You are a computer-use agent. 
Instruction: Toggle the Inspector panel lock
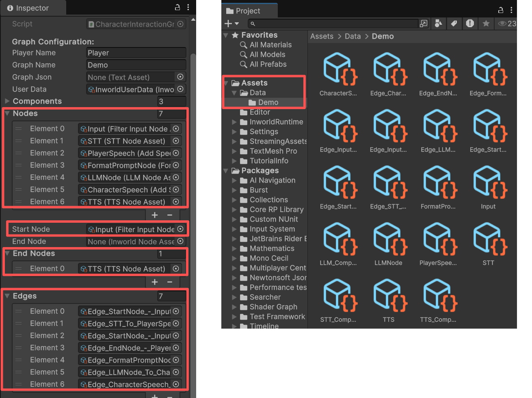tap(177, 7)
